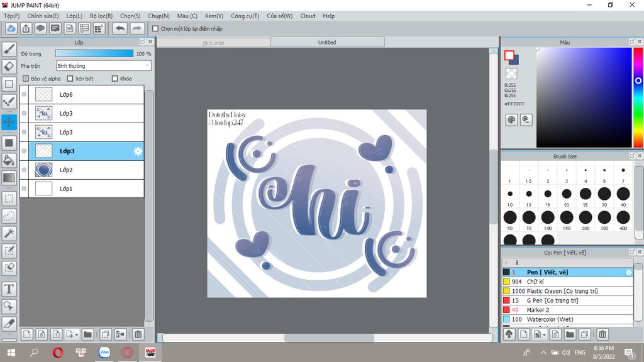
Task: Select the Gradient tool
Action: pyautogui.click(x=9, y=178)
